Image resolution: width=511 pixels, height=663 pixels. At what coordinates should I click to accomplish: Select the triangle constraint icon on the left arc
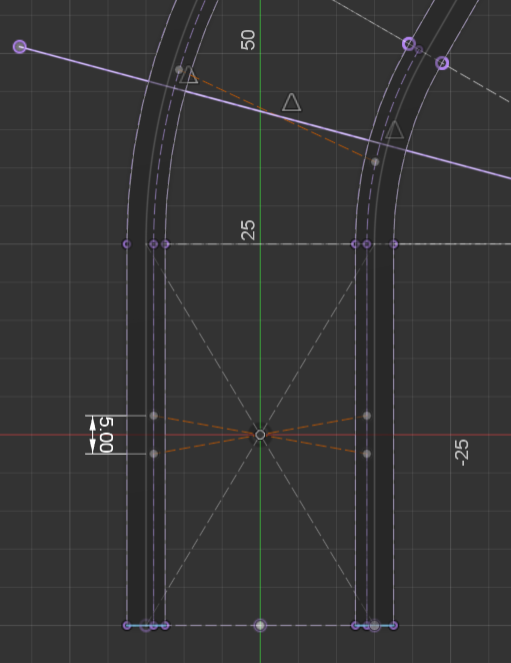tap(189, 75)
